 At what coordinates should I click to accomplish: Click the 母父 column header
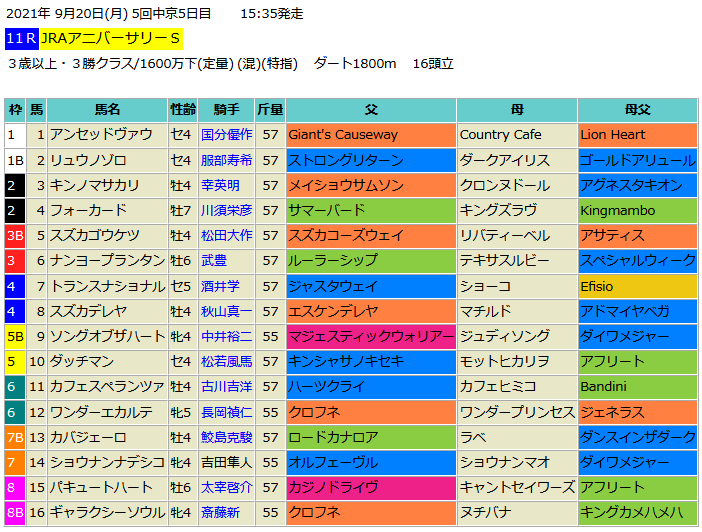tap(638, 110)
